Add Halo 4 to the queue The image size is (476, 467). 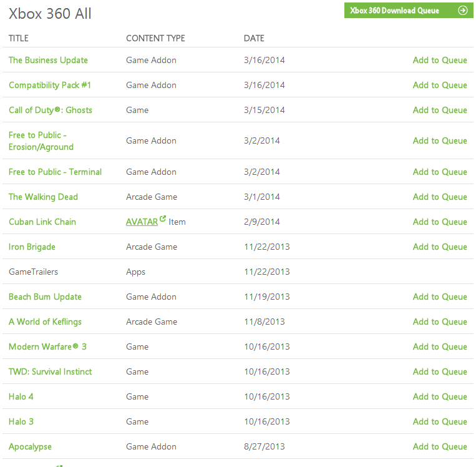click(440, 397)
